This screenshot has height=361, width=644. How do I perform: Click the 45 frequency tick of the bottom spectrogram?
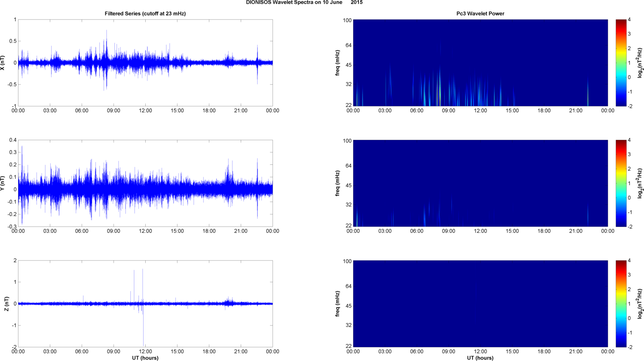pos(349,306)
